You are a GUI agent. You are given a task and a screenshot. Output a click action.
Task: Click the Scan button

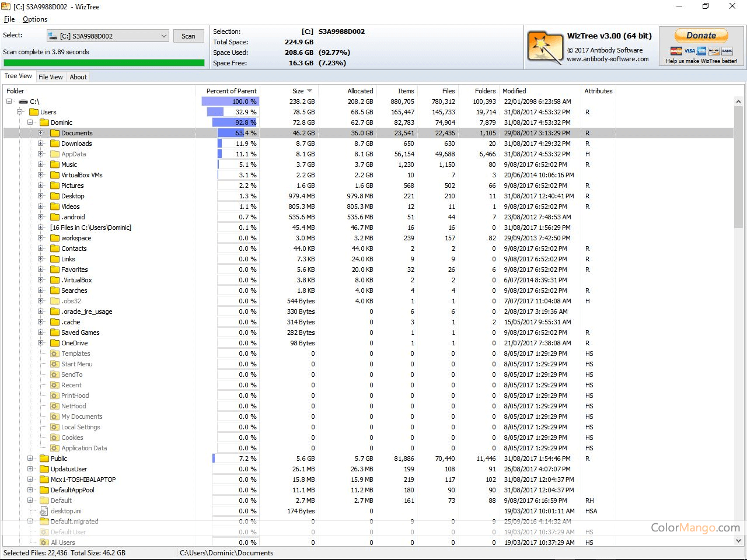tap(189, 36)
